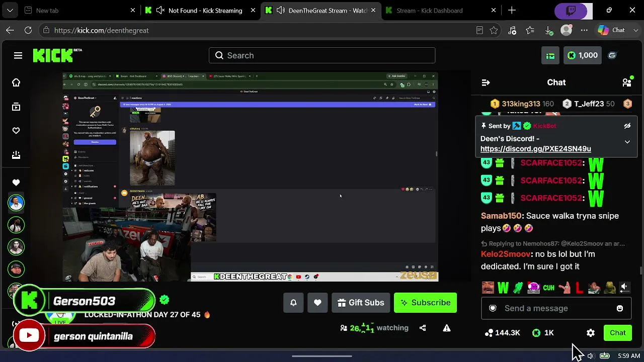The image size is (644, 362).
Task: Open the kicks gift box icon in the header
Action: [x=550, y=55]
